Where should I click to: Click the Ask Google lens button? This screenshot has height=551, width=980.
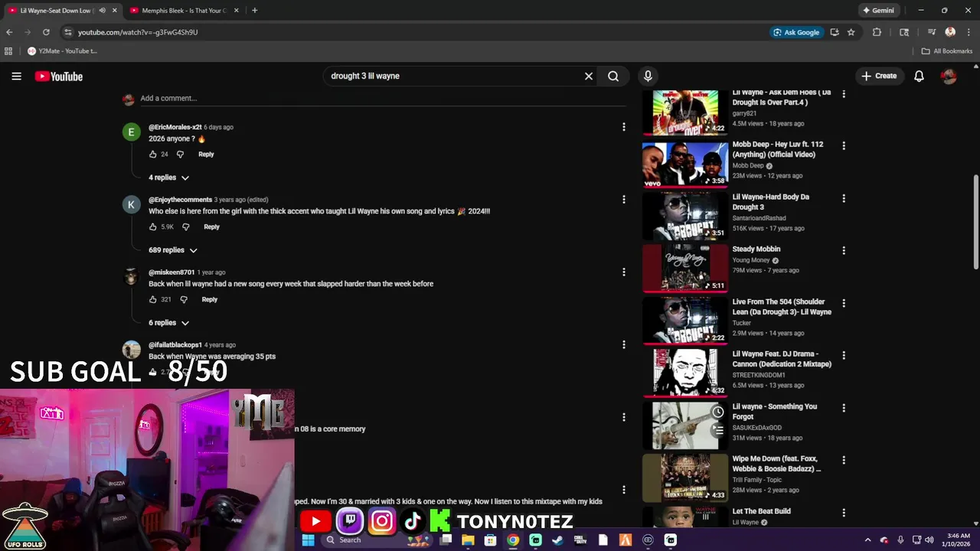[796, 32]
